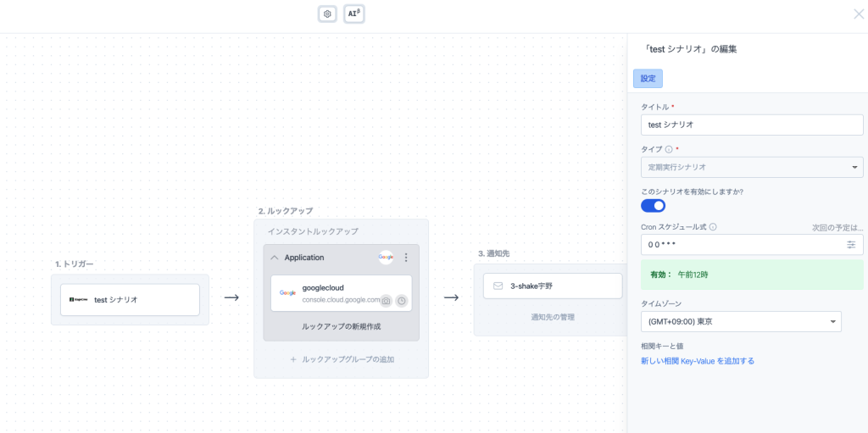Image resolution: width=868 pixels, height=433 pixels.
Task: Click 新しい相関 Key-Value を追加する link
Action: tap(698, 361)
